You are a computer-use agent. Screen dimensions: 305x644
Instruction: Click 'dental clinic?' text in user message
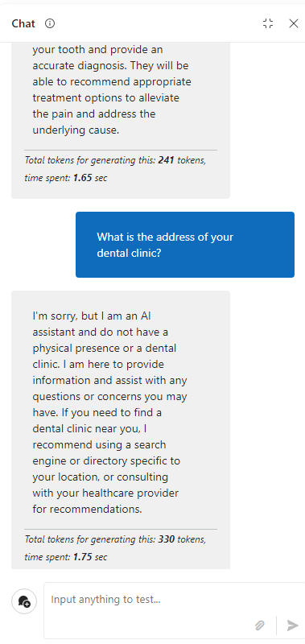pyautogui.click(x=129, y=253)
